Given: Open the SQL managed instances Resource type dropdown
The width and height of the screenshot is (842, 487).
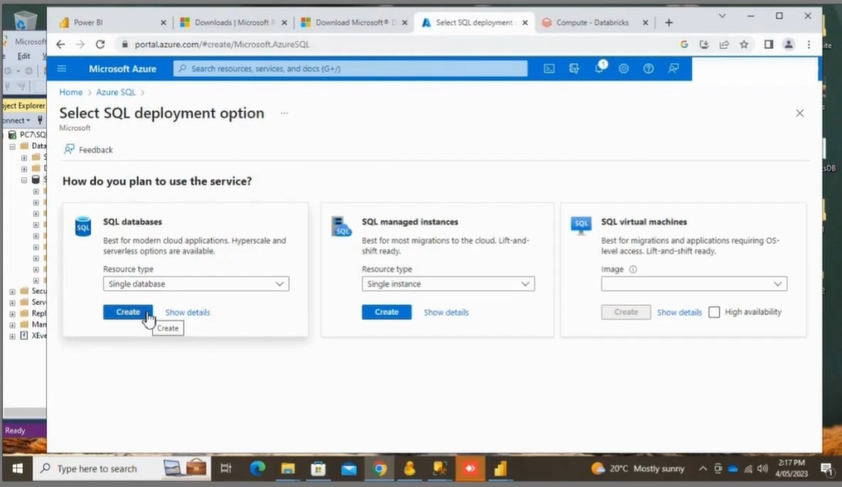Looking at the screenshot, I should pos(448,284).
